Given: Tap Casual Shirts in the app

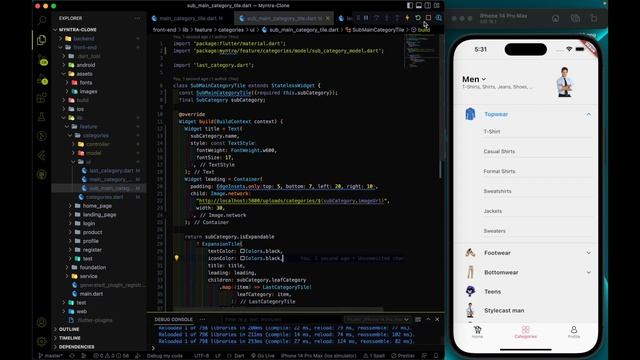Looking at the screenshot, I should click(499, 151).
